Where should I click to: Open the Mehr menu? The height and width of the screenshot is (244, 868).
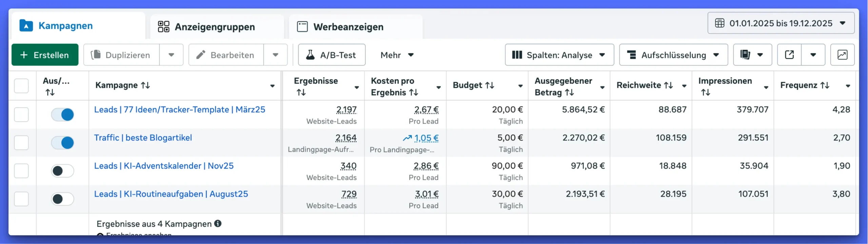point(397,55)
